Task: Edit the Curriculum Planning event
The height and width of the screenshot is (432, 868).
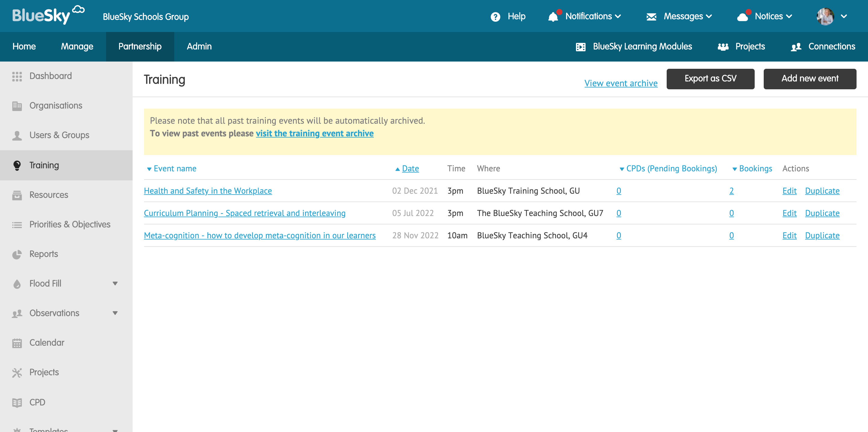Action: tap(789, 213)
